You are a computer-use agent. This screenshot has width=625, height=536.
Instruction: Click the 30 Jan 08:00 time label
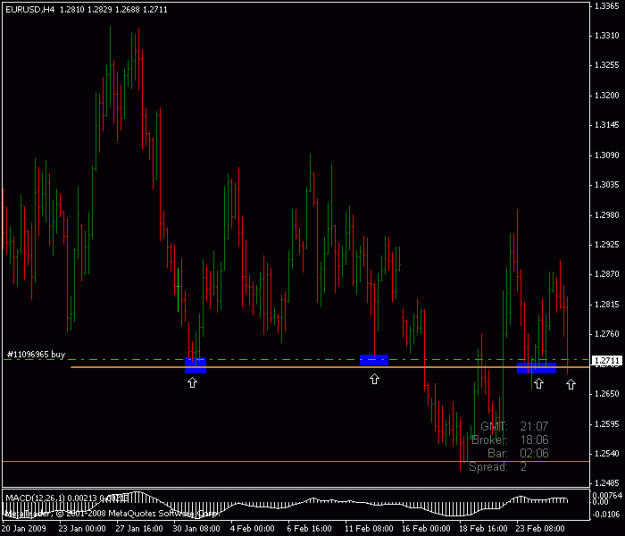[x=196, y=529]
